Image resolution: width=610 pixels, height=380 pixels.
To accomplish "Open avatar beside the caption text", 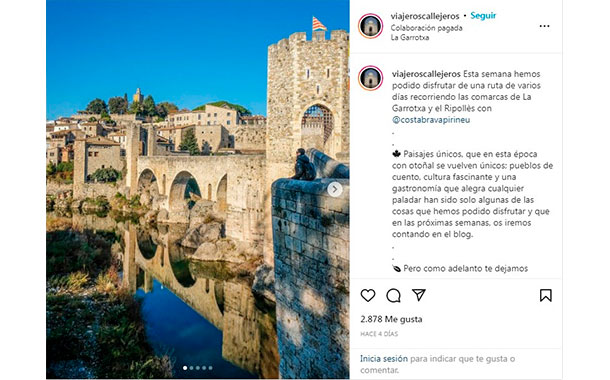I will coord(370,78).
